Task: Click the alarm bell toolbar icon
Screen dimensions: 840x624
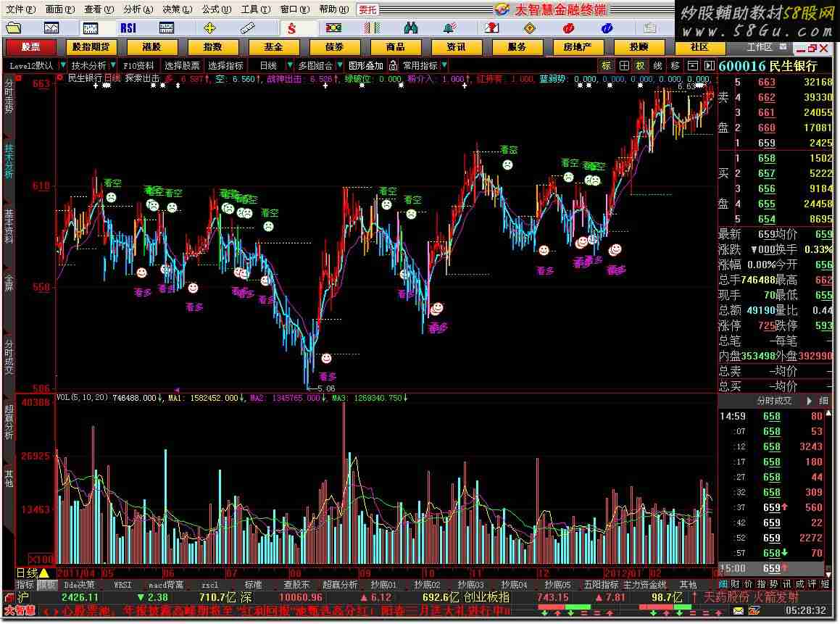Action: coord(450,28)
